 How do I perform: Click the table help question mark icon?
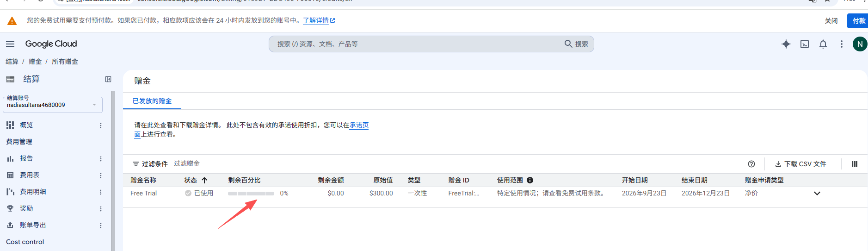coord(751,164)
